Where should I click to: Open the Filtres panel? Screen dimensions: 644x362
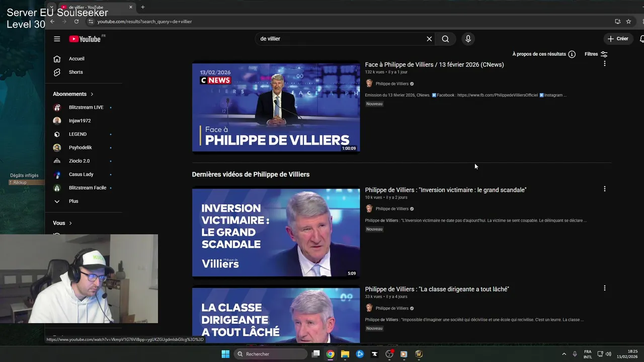tap(596, 54)
